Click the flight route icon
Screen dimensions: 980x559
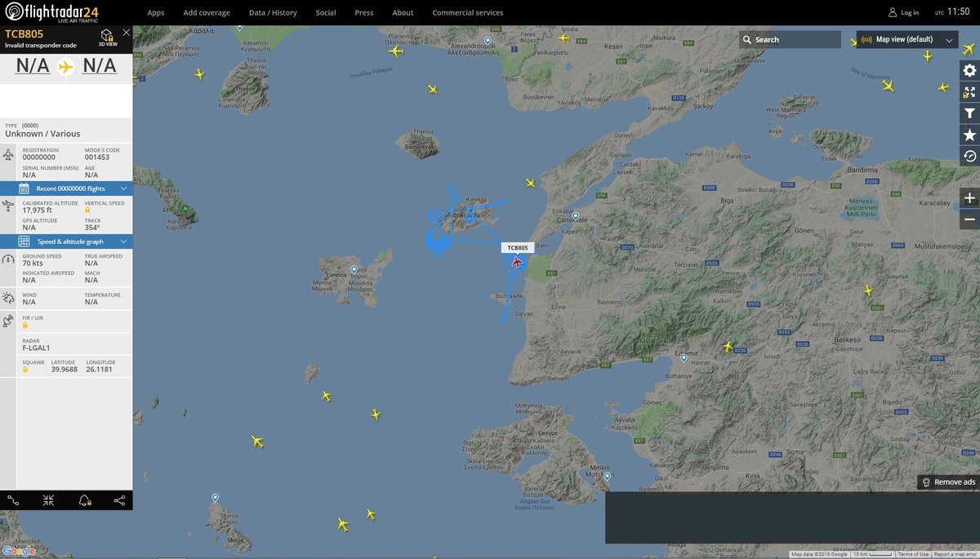point(14,500)
